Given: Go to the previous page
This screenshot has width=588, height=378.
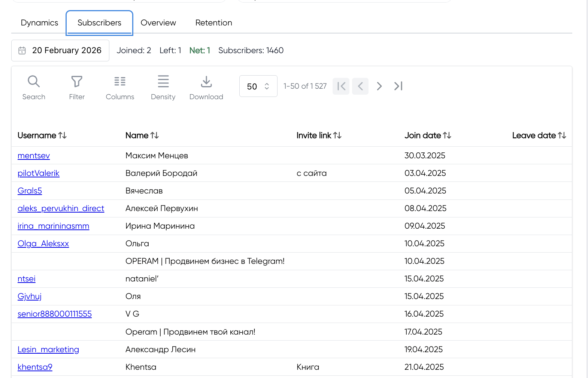Looking at the screenshot, I should point(360,86).
